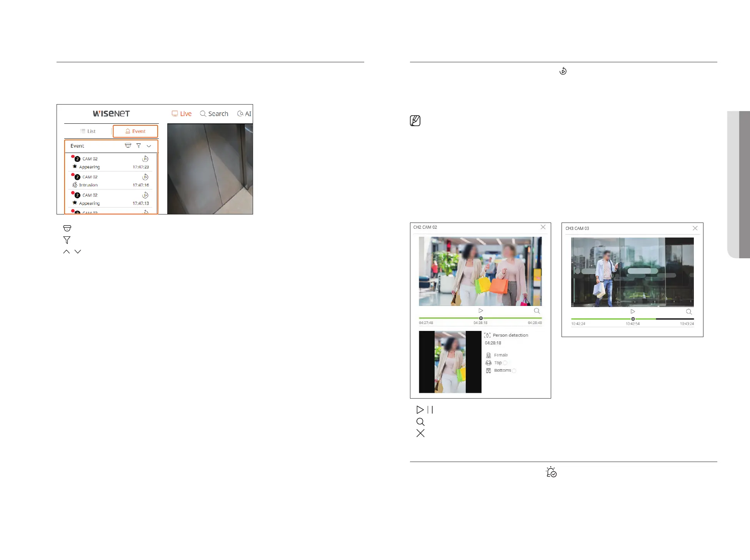The image size is (750, 560).
Task: Instant playback for 17:47:23 Appearing event
Action: coord(145,159)
